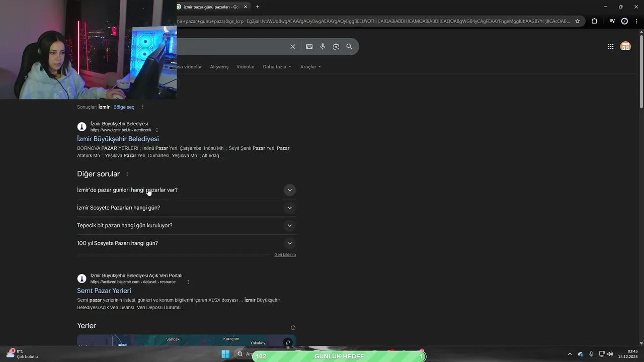
Task: Open the Windows Start menu
Action: (225, 354)
